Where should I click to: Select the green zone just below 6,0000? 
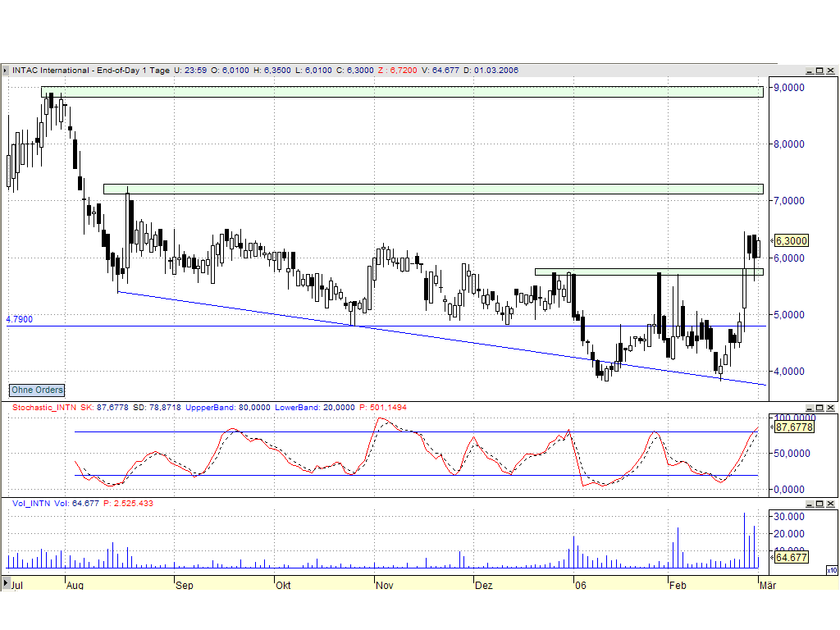(649, 272)
